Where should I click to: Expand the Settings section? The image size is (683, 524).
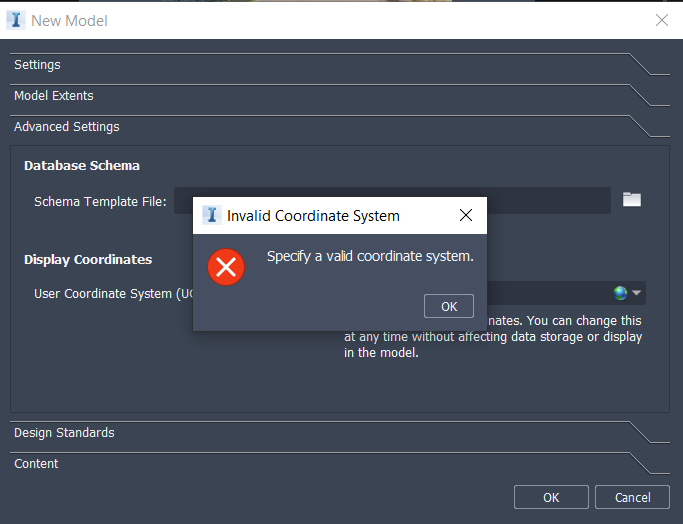(37, 65)
